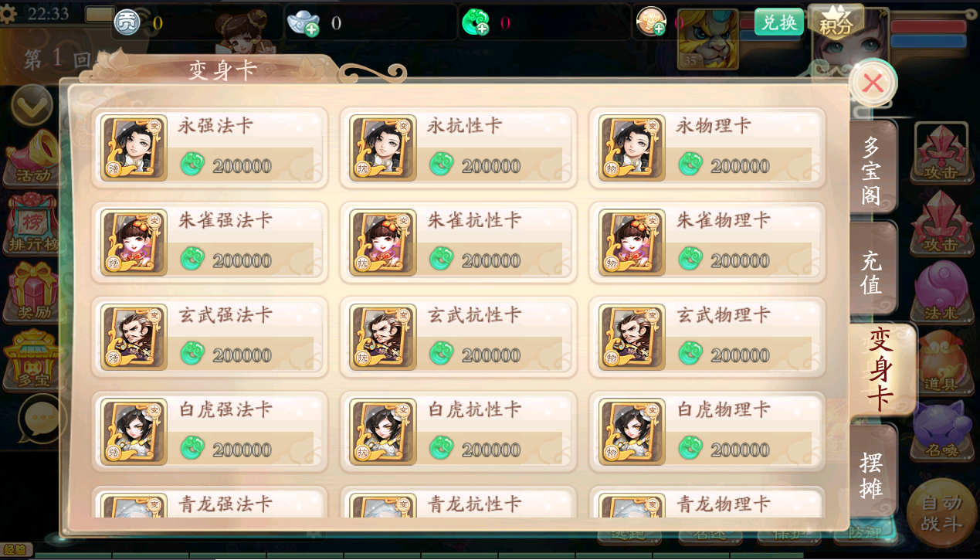Select the 法术 spell skill icon

(940, 291)
